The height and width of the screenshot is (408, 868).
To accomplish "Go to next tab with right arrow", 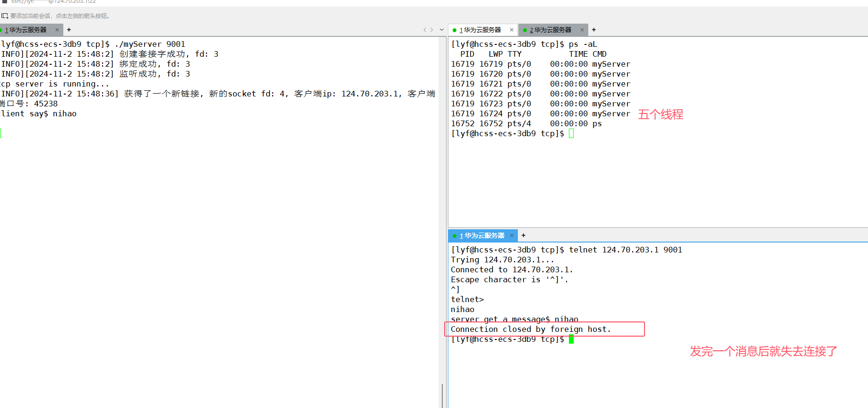I will coord(431,30).
